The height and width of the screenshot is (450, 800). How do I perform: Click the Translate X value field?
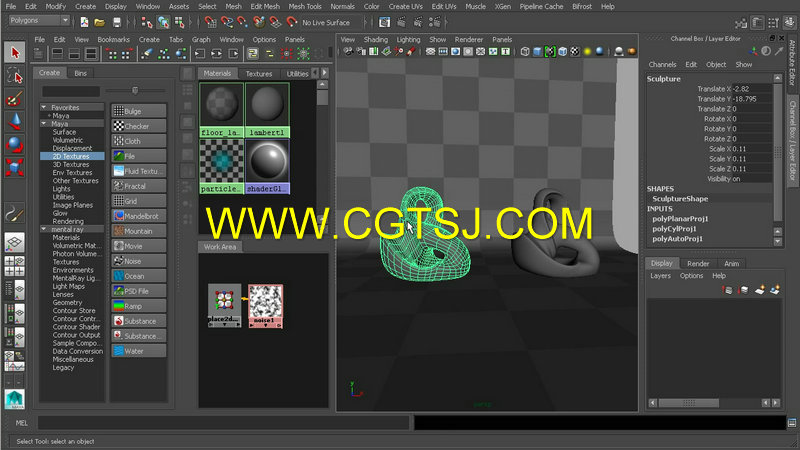pyautogui.click(x=752, y=89)
